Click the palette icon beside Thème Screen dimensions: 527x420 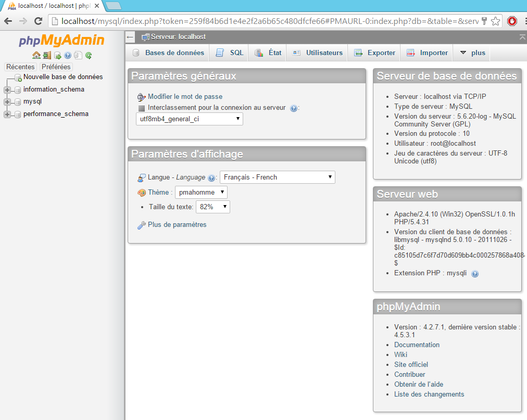[142, 193]
